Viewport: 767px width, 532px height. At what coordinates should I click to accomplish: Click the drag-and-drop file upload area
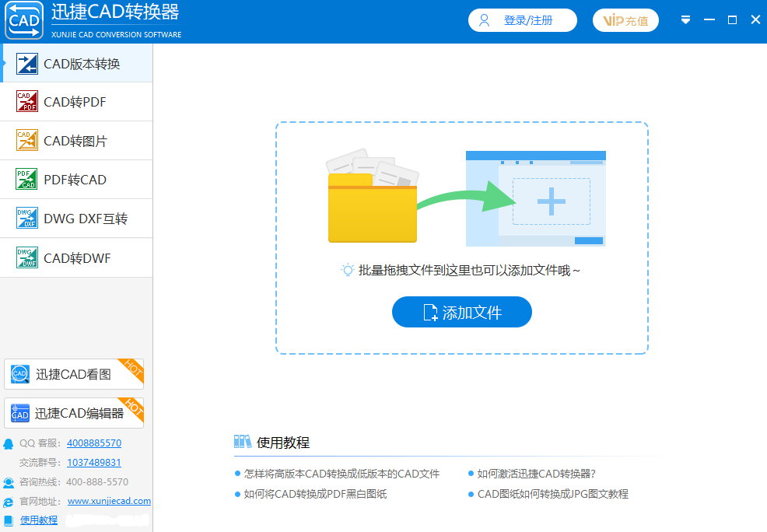click(461, 198)
